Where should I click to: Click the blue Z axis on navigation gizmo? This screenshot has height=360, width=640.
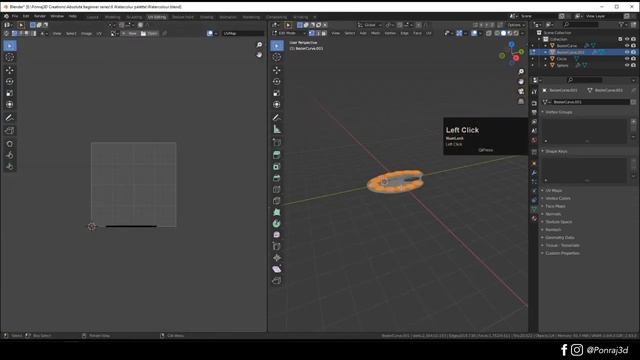(x=511, y=44)
